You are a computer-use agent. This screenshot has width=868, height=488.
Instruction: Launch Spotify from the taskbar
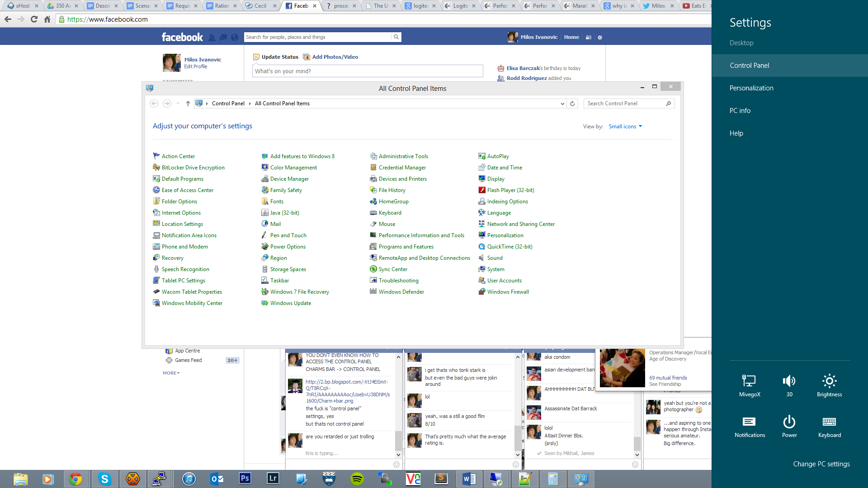pyautogui.click(x=357, y=479)
